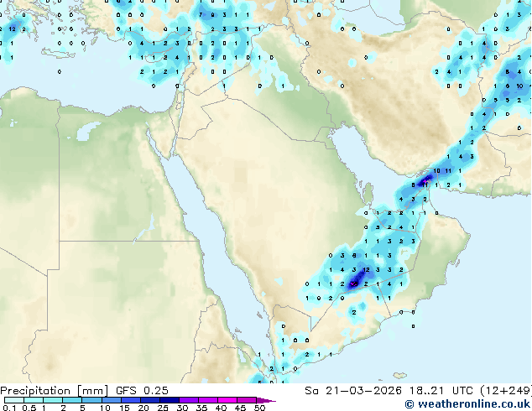This screenshot has height=411, width=532.
Task: Click the date '21-03-2026' in footer
Action: 363,391
